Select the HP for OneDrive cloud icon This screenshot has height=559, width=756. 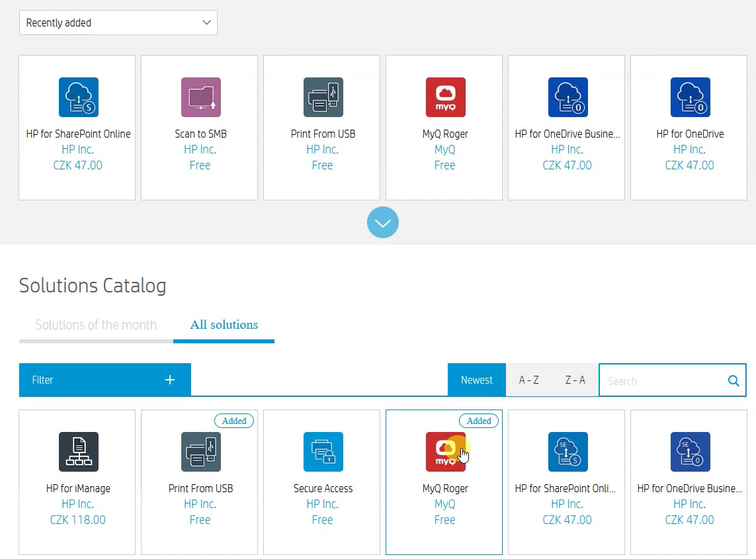point(689,97)
